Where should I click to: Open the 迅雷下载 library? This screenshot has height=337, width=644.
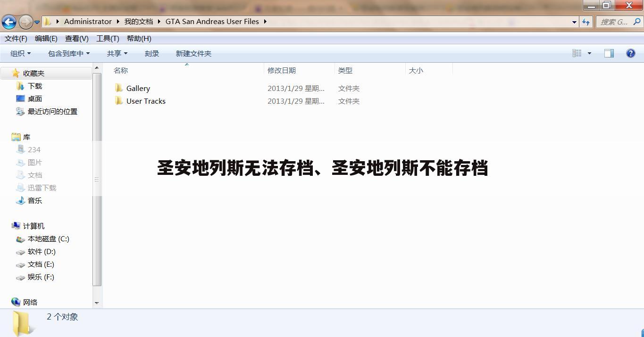[42, 188]
